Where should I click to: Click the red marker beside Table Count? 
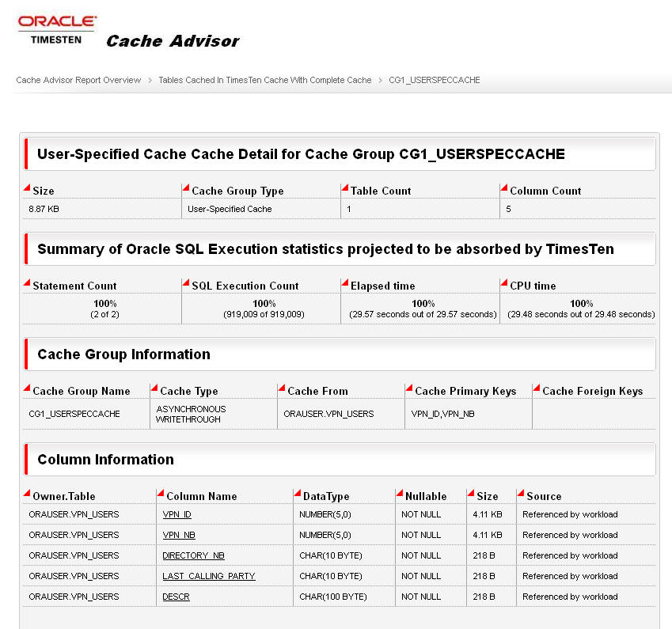(344, 188)
